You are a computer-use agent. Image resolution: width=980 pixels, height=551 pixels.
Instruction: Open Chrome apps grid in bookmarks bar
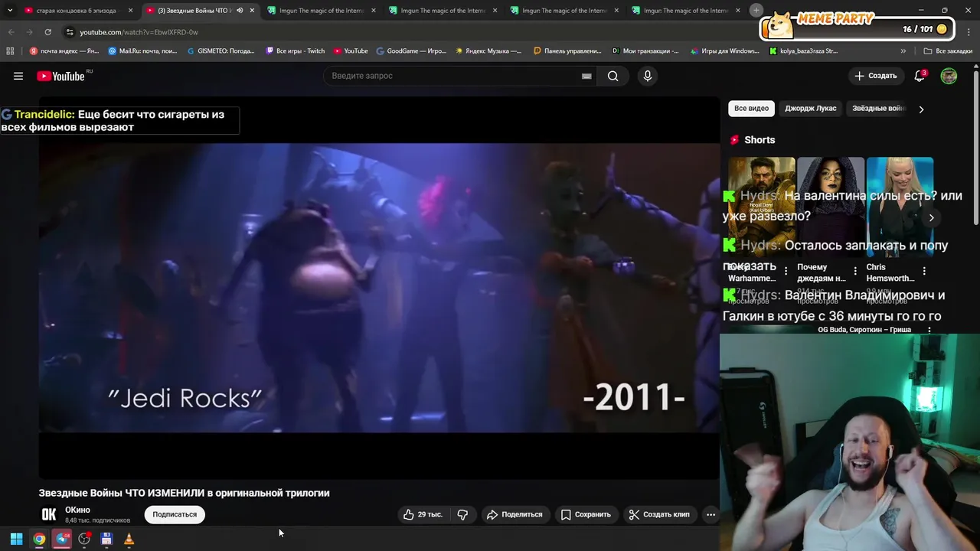point(10,51)
